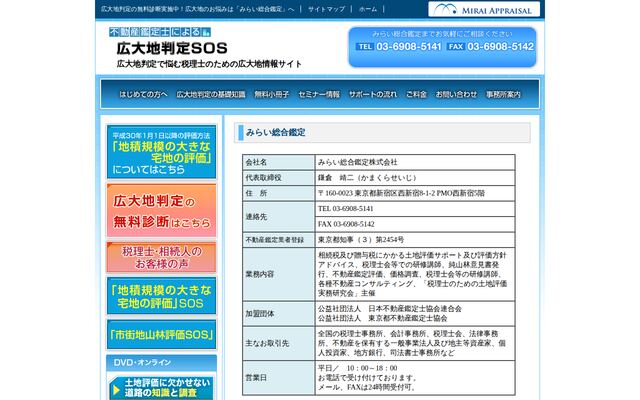
Task: Select the address cell with 〒160-0023
Action: 415,193
